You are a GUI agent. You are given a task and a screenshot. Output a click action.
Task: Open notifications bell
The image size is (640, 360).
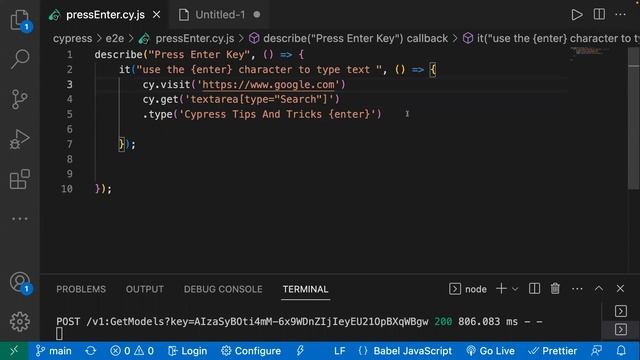[621, 351]
